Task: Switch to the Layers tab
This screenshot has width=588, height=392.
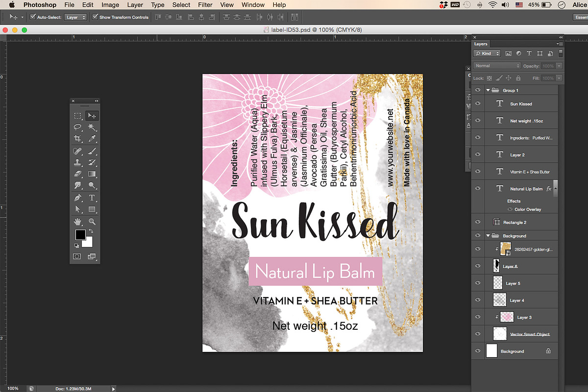Action: pyautogui.click(x=481, y=44)
